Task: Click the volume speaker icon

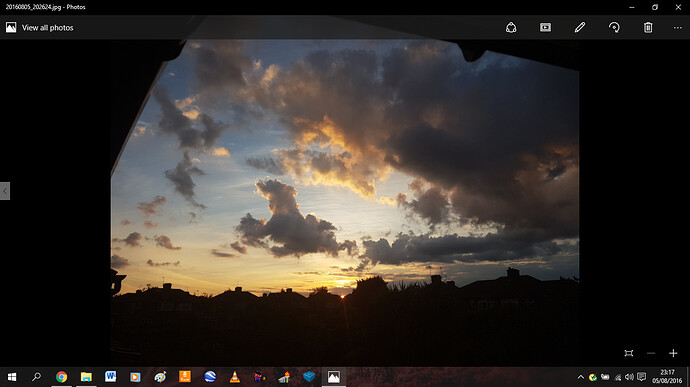Action: click(630, 377)
